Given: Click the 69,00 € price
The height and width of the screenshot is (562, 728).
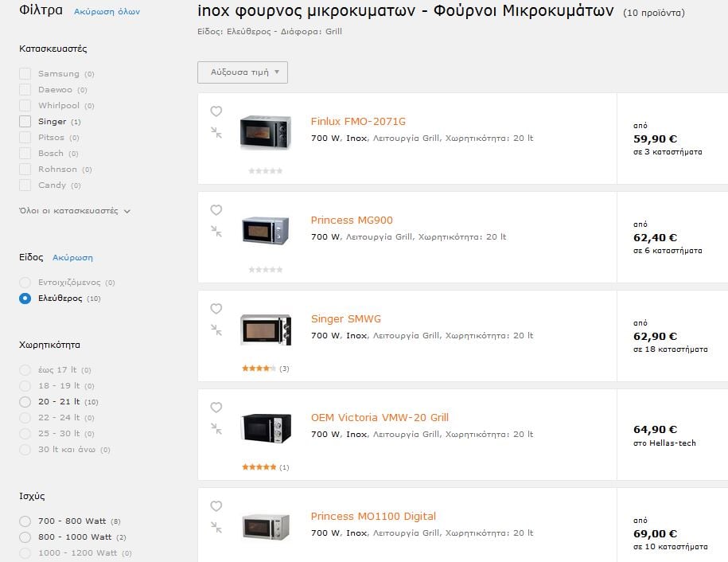Looking at the screenshot, I should pyautogui.click(x=655, y=533).
